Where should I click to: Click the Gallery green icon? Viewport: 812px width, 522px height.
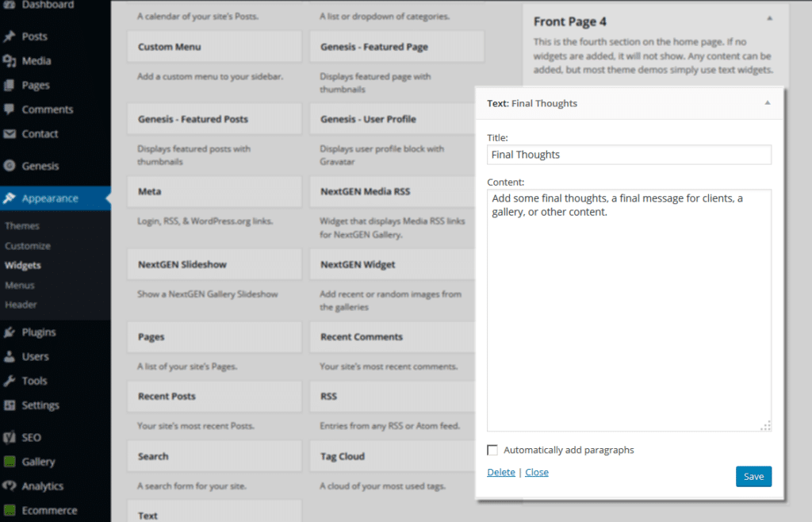point(10,462)
